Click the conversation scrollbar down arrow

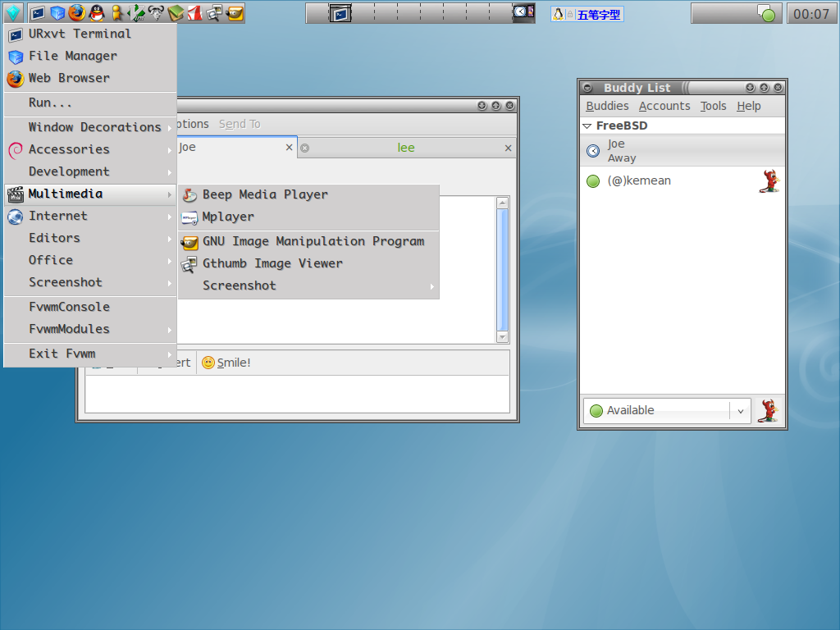coord(503,337)
